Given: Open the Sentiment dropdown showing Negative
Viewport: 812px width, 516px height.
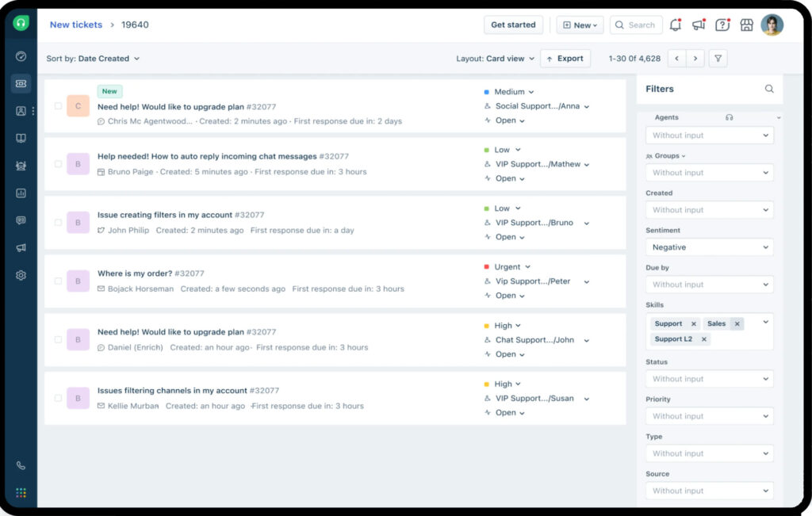Looking at the screenshot, I should (709, 247).
